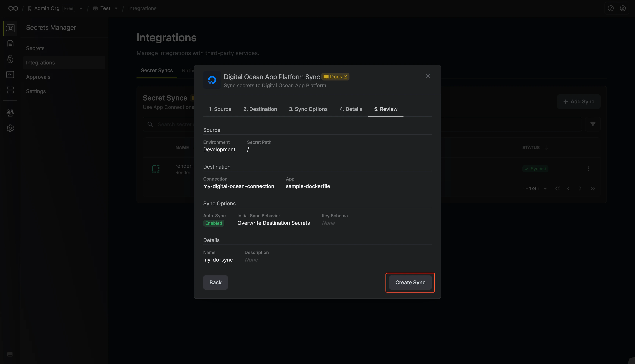
Task: Click the help question mark icon
Action: tap(611, 8)
